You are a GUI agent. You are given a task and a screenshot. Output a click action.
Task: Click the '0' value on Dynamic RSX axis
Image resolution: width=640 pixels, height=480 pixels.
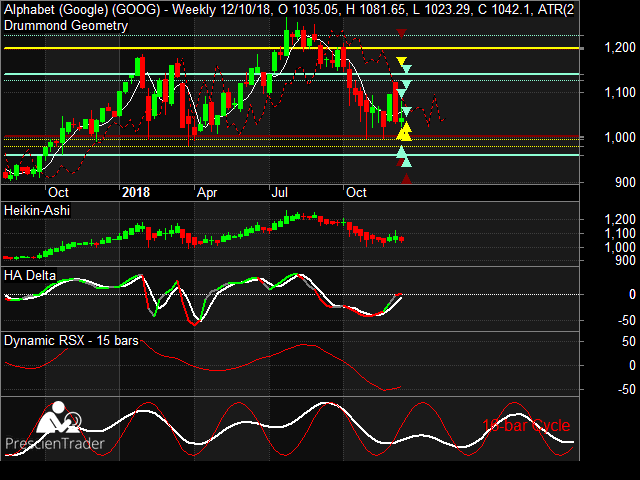pos(632,365)
